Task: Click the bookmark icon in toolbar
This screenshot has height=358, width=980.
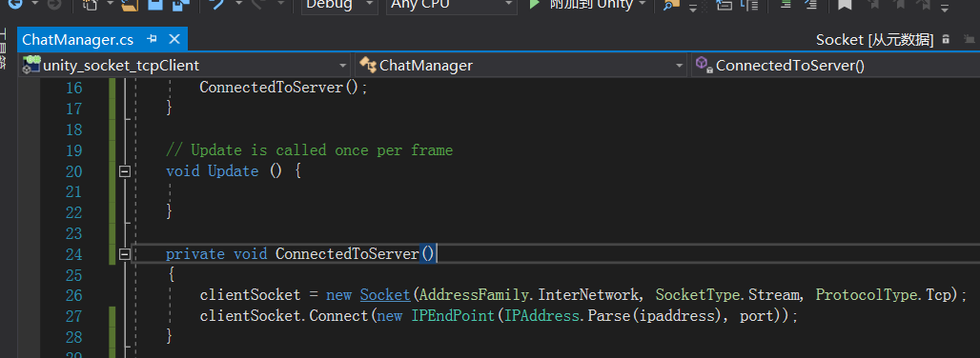Action: pyautogui.click(x=845, y=5)
